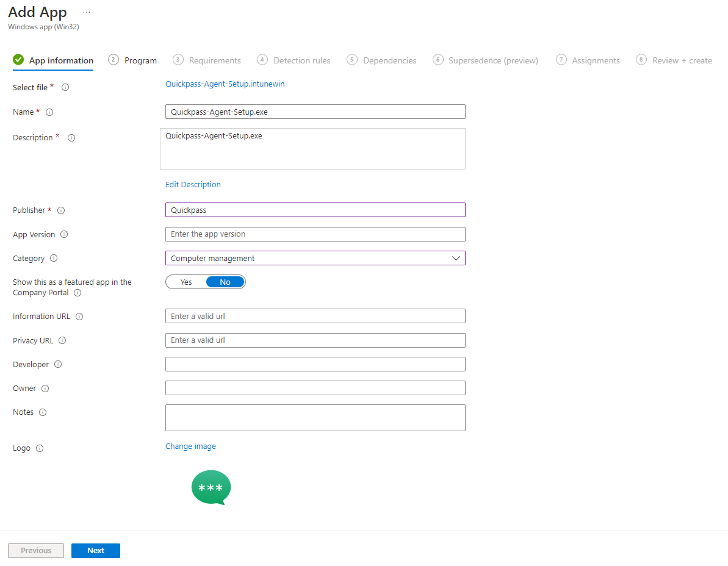Image resolution: width=728 pixels, height=566 pixels.
Task: Select the Assignments step tab
Action: click(588, 60)
